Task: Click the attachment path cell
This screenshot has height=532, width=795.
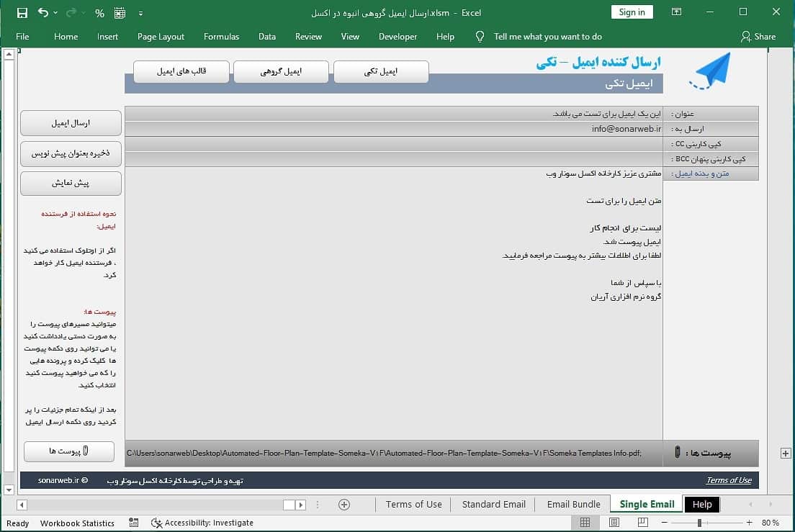Action: (394, 453)
